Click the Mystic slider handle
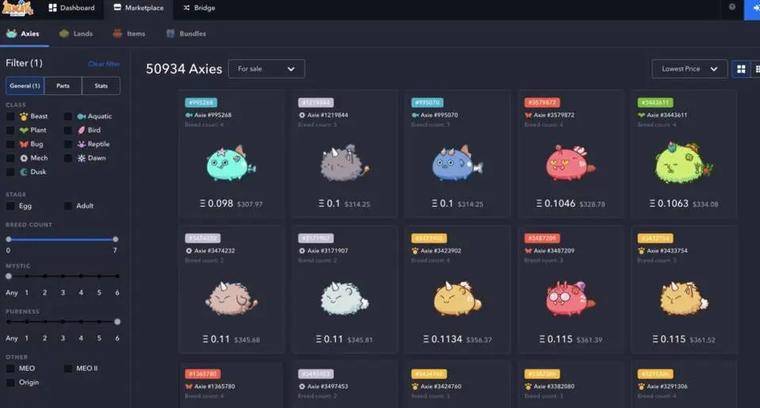This screenshot has height=408, width=760. tap(8, 276)
